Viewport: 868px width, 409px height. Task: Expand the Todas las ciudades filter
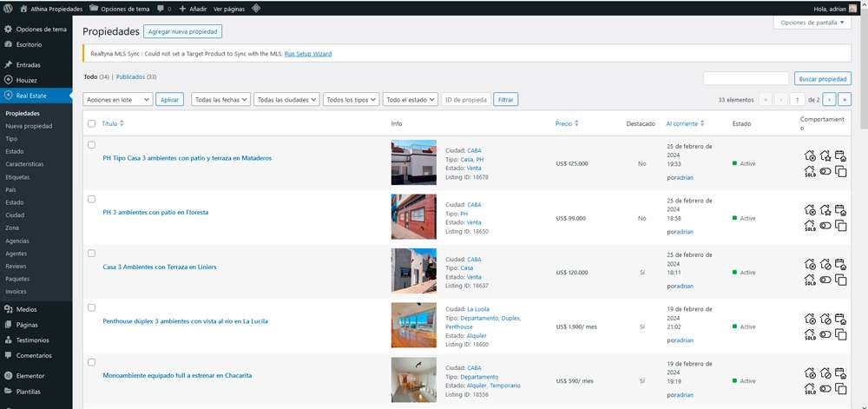286,100
